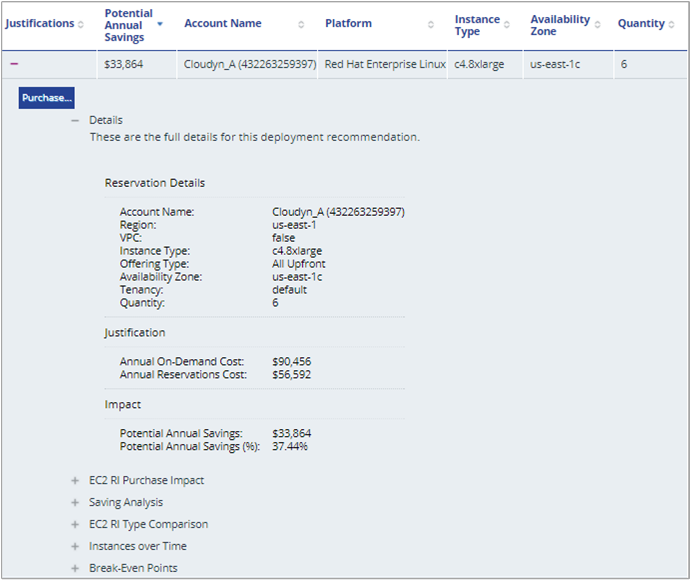Click Annual On-Demand Cost value $90,456
691x580 pixels.
point(292,362)
